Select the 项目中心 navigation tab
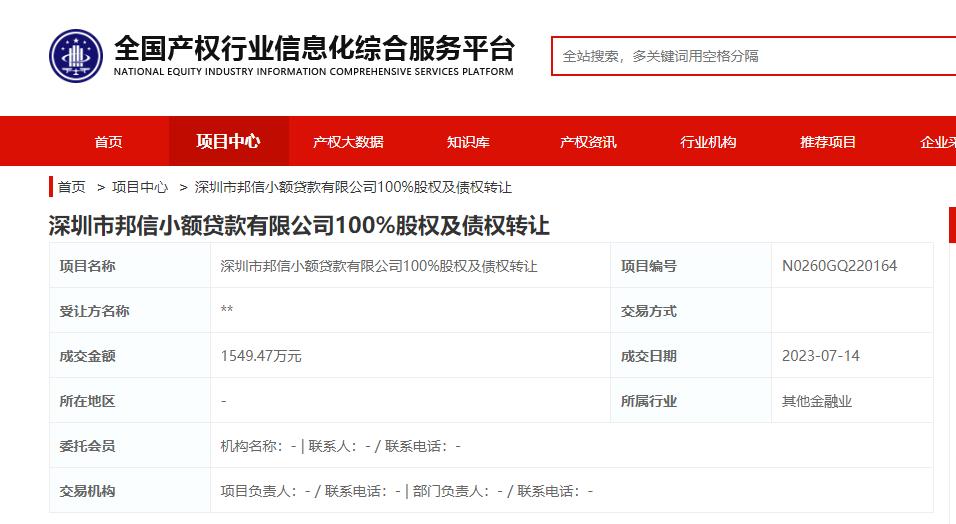This screenshot has width=956, height=524. tap(228, 142)
